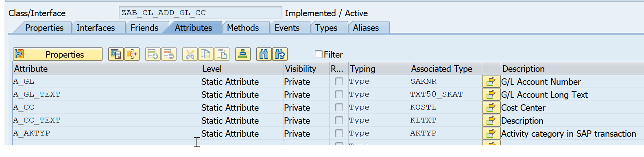Screen dimensions: 644x157
Task: Click the SAKNR associated type cell
Action: coord(446,82)
